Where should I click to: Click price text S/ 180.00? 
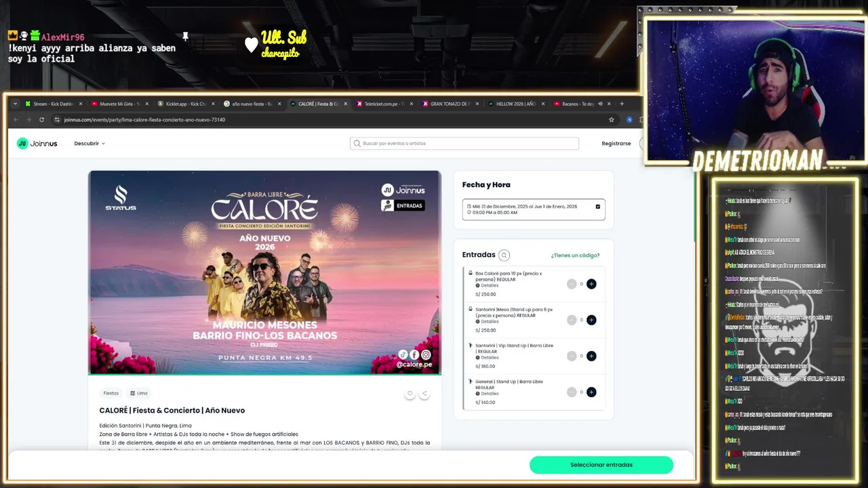coord(486,366)
